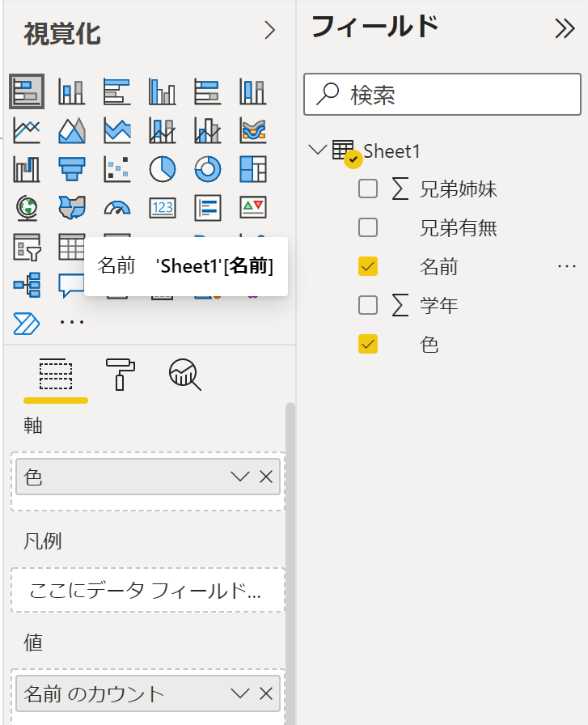Open the dropdown for 名前 のカウント

click(x=239, y=693)
